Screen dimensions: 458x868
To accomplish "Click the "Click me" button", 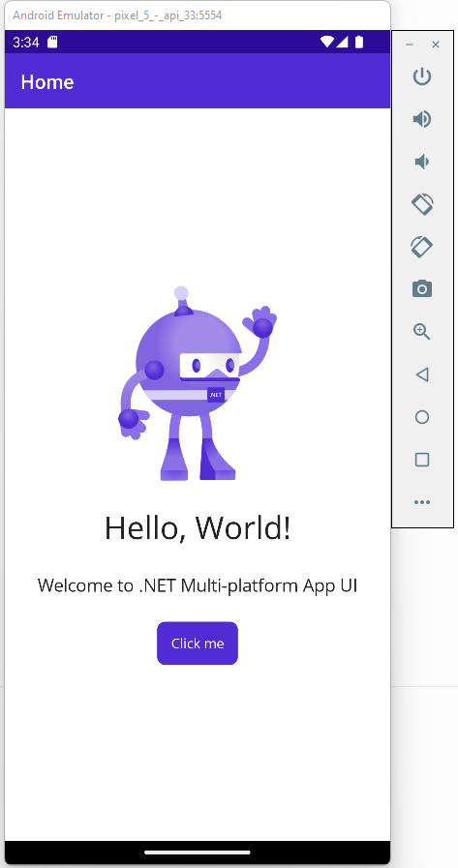I will 198,644.
